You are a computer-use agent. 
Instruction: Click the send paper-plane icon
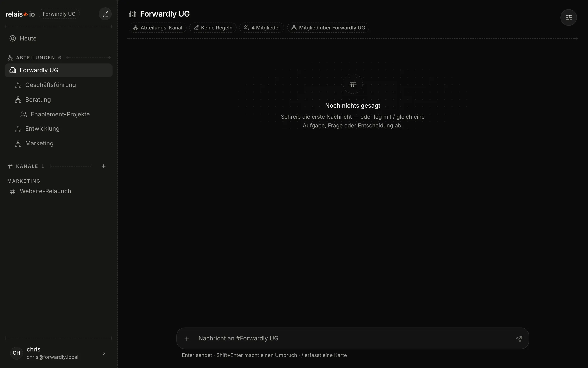point(519,339)
